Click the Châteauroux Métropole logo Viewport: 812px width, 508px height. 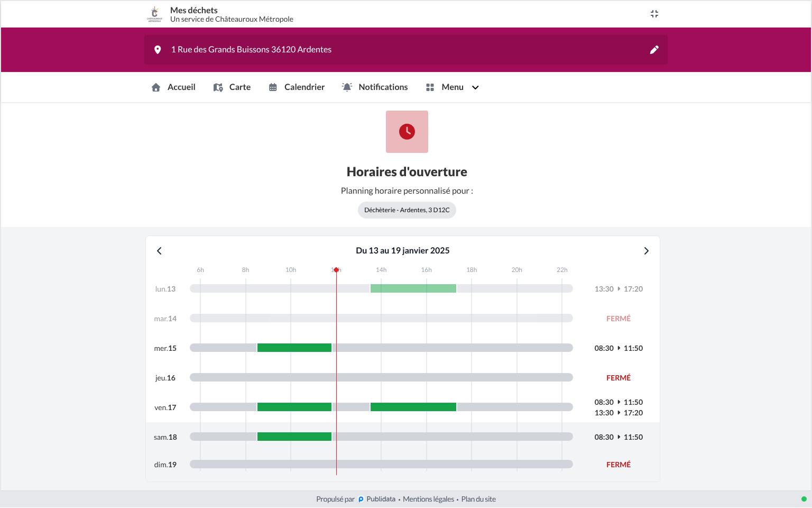pos(154,14)
